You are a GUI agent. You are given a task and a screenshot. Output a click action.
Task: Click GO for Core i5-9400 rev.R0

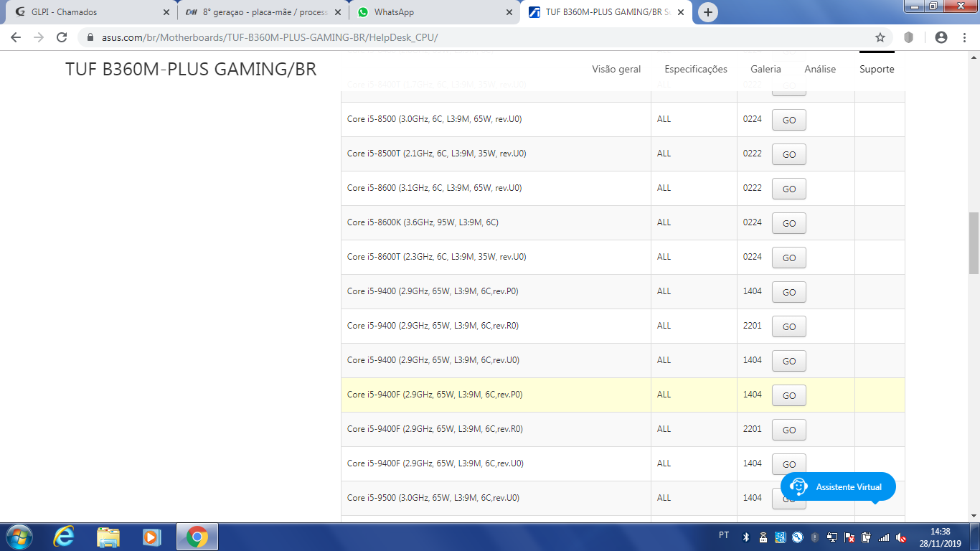coord(789,326)
